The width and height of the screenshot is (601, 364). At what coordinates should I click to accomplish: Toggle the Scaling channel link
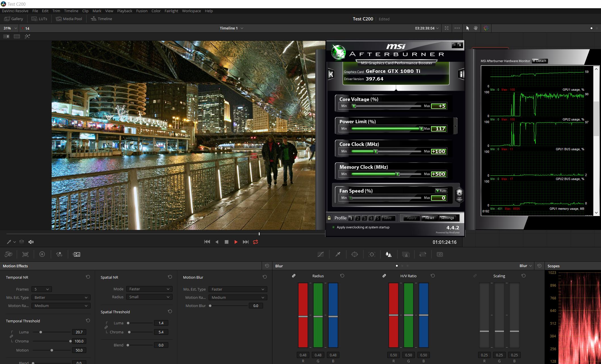pyautogui.click(x=475, y=276)
